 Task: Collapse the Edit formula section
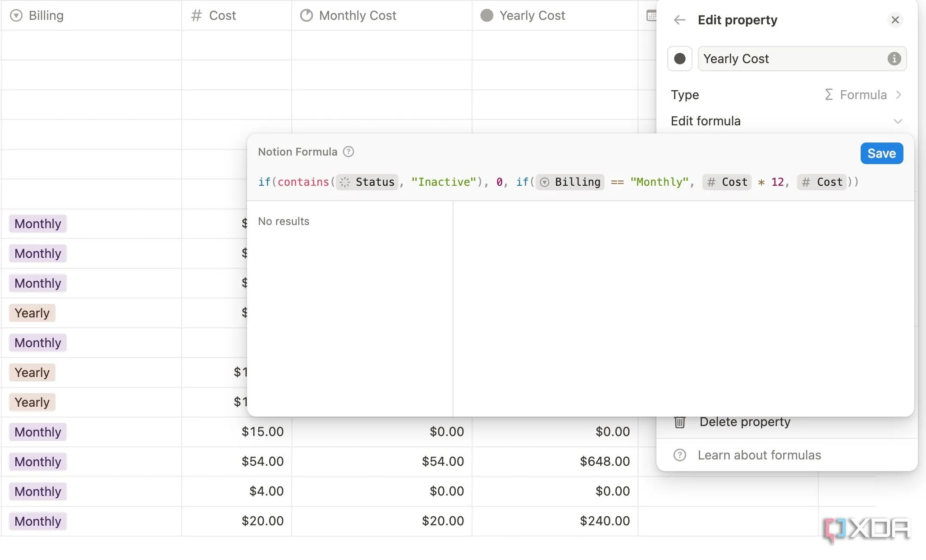click(x=897, y=121)
